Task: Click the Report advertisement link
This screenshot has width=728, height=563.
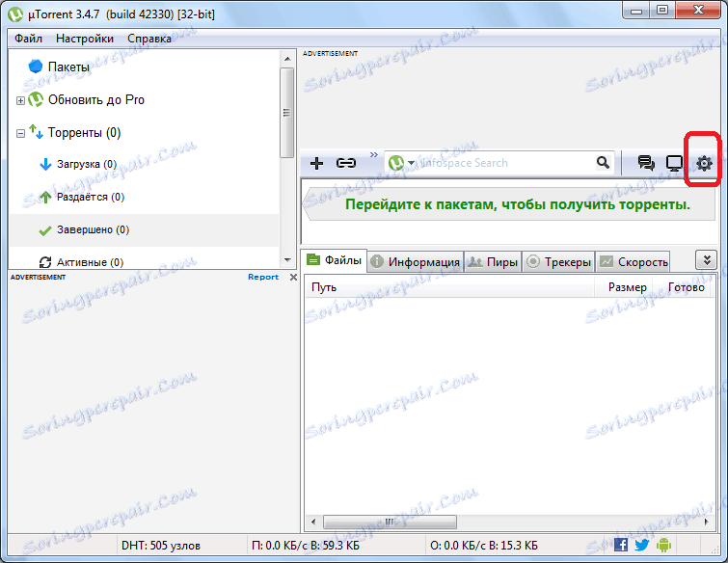Action: pos(263,277)
